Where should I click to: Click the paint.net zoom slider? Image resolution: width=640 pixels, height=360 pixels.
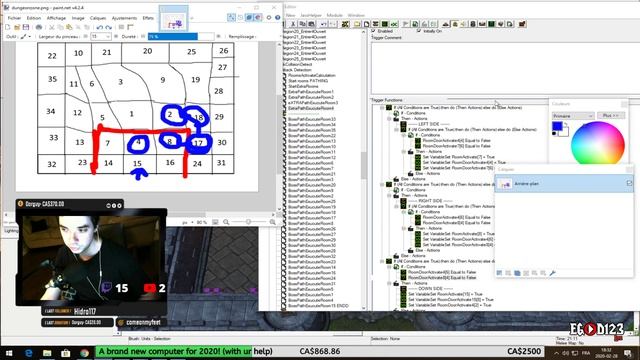click(x=249, y=222)
